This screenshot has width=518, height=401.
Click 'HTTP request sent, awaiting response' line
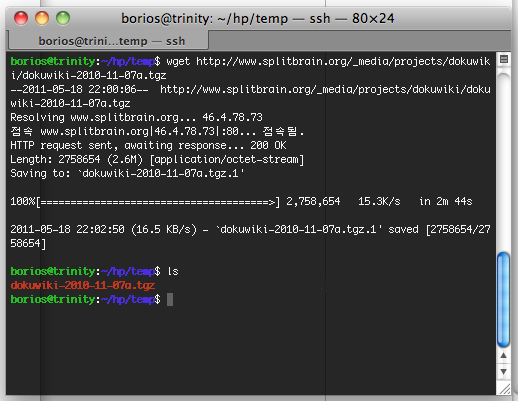tap(148, 145)
